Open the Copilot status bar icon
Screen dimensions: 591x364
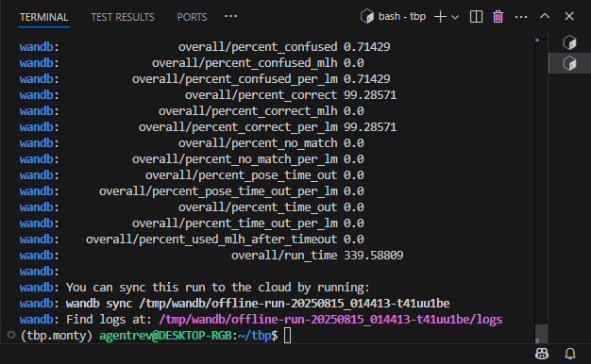click(542, 354)
